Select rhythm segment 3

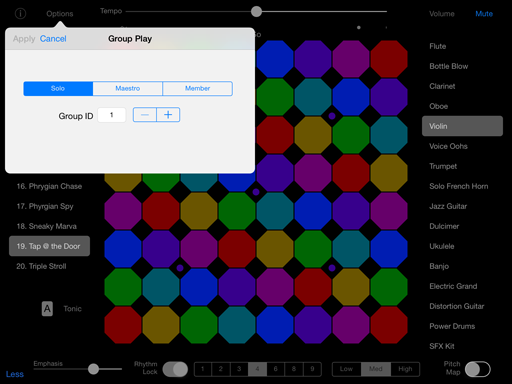(239, 369)
